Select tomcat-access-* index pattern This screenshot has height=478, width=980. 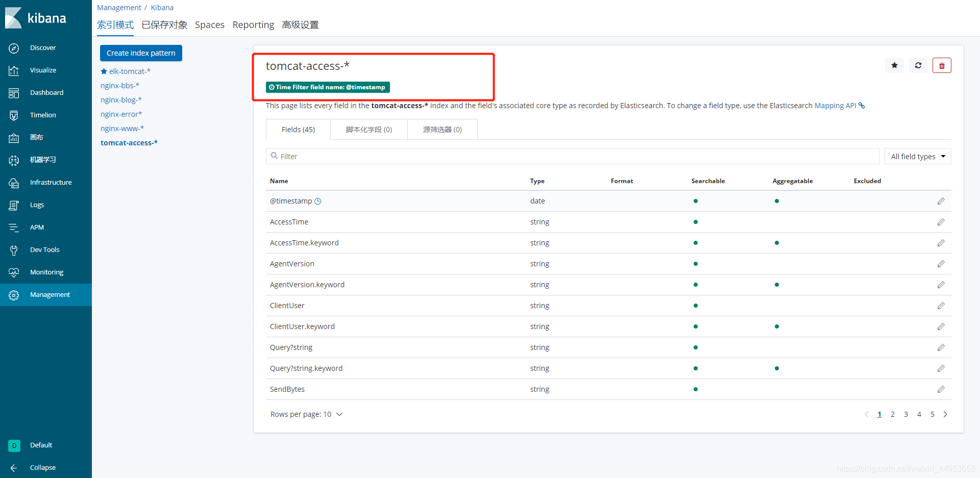click(129, 143)
